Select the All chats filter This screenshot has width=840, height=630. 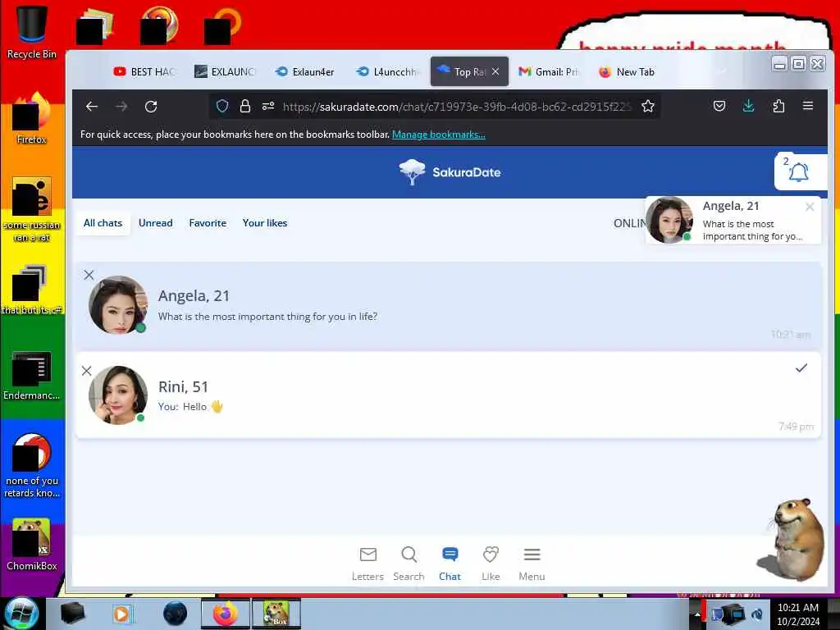(103, 223)
